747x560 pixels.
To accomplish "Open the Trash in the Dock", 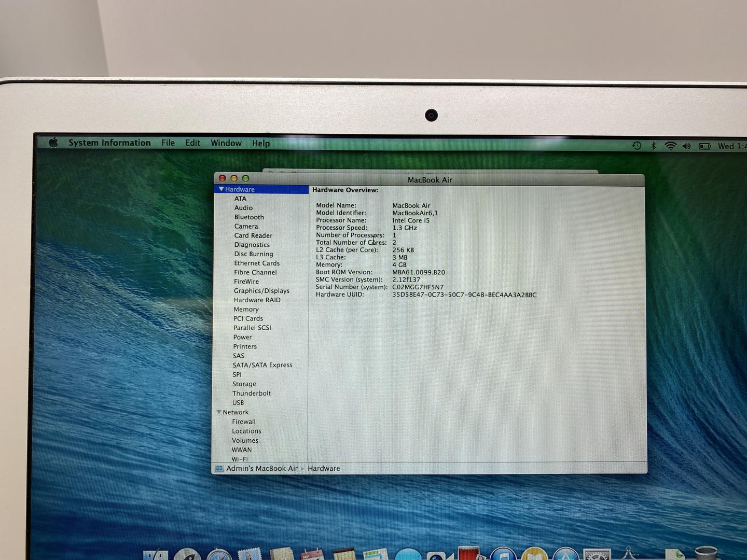I will coord(706,553).
